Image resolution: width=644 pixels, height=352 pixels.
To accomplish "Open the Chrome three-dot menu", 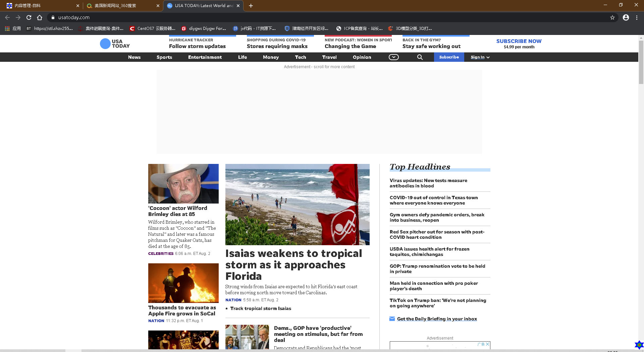I will 637,17.
